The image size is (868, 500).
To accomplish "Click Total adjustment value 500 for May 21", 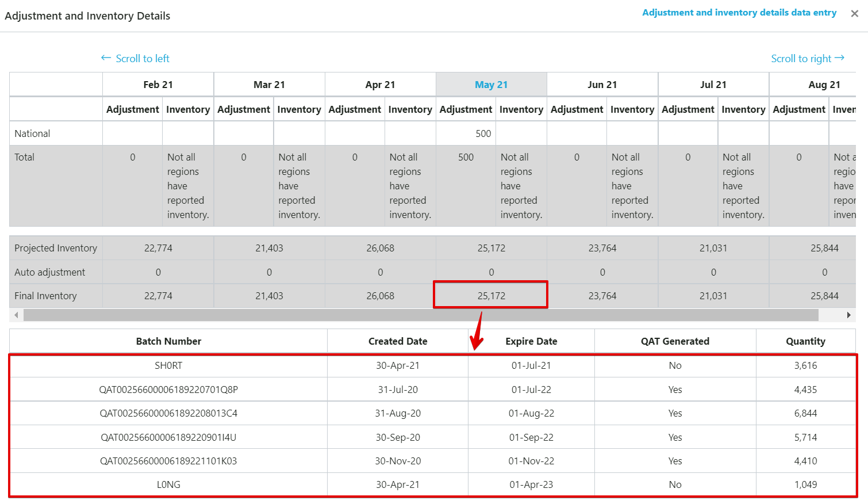I will pyautogui.click(x=466, y=157).
